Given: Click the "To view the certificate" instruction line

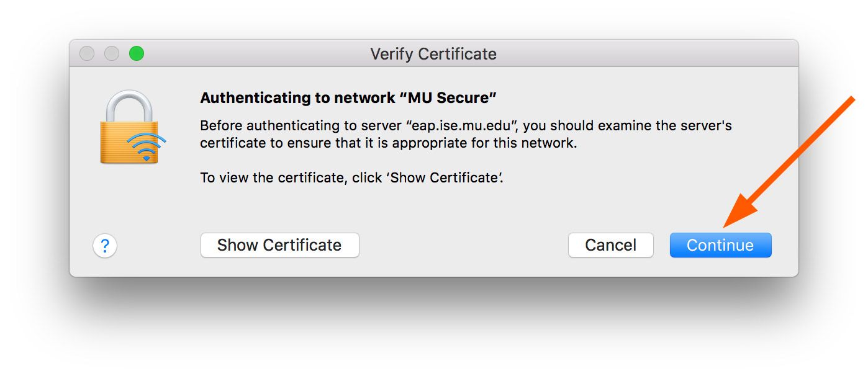Looking at the screenshot, I should pyautogui.click(x=351, y=177).
